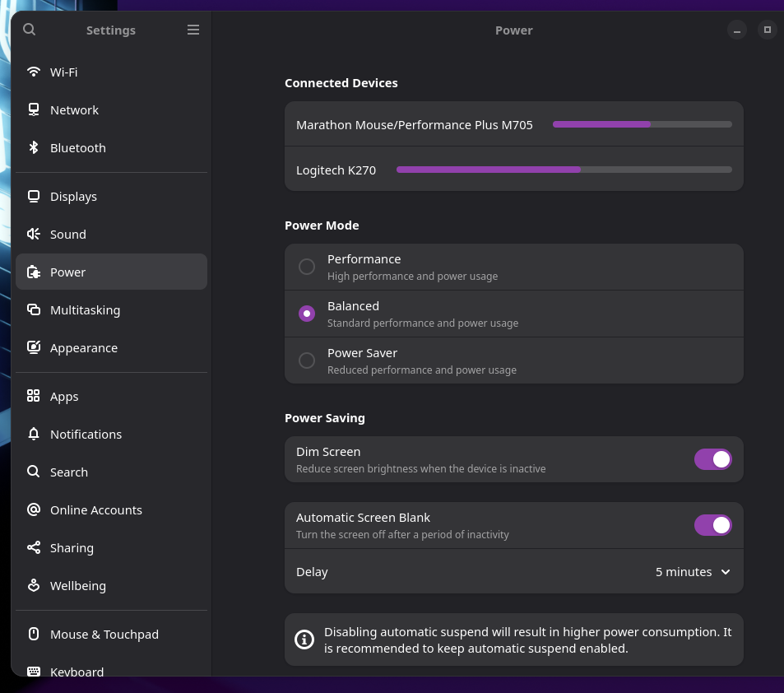Disable the Dim Screen toggle
This screenshot has height=693, width=784.
[712, 459]
